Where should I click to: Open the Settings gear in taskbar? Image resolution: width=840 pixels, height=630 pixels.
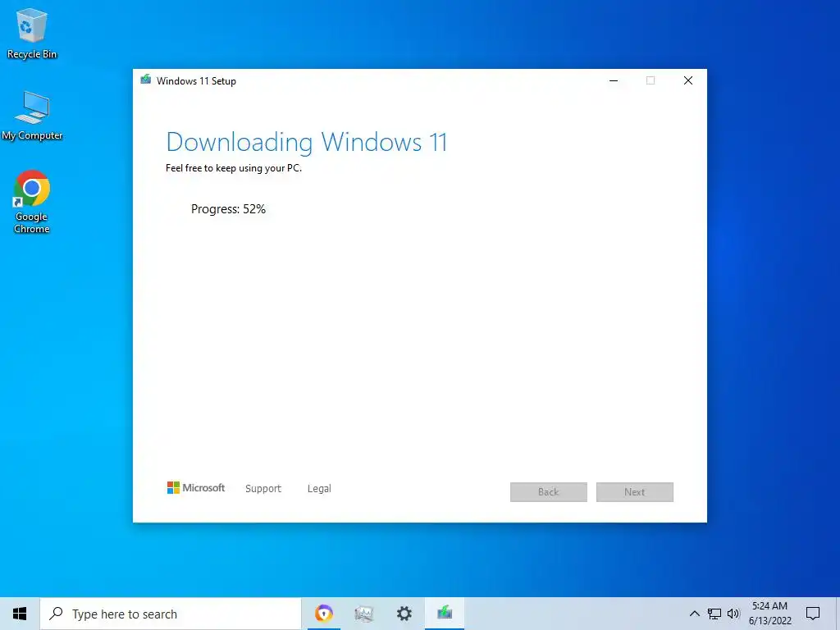(x=404, y=614)
